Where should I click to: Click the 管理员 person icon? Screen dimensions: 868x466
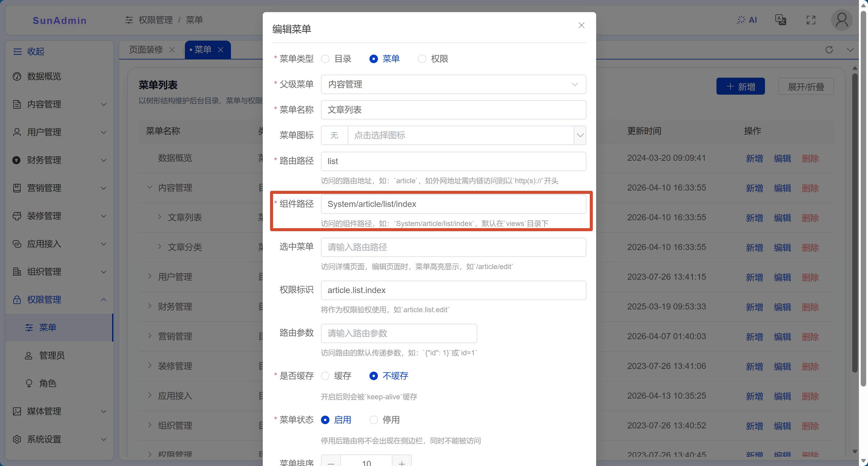29,355
